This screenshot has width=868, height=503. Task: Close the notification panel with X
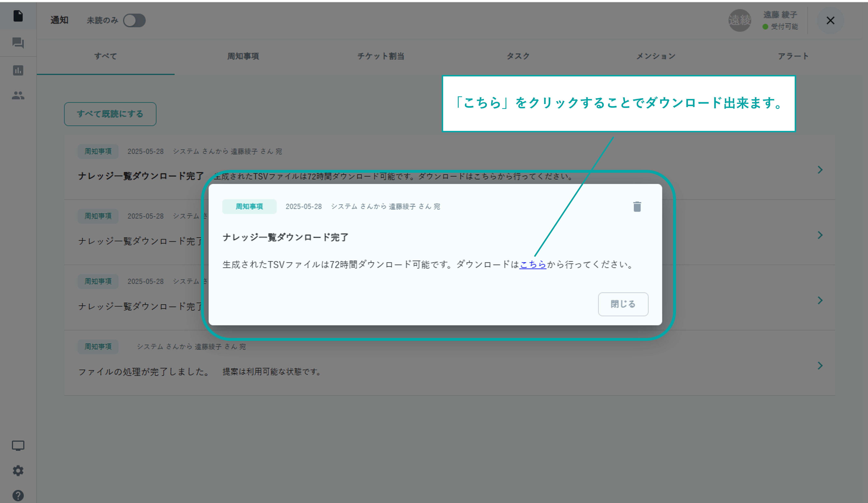tap(830, 20)
